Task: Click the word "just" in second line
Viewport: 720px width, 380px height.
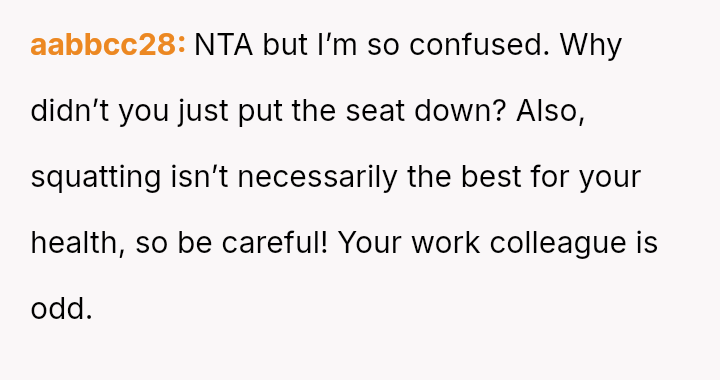Action: (203, 112)
